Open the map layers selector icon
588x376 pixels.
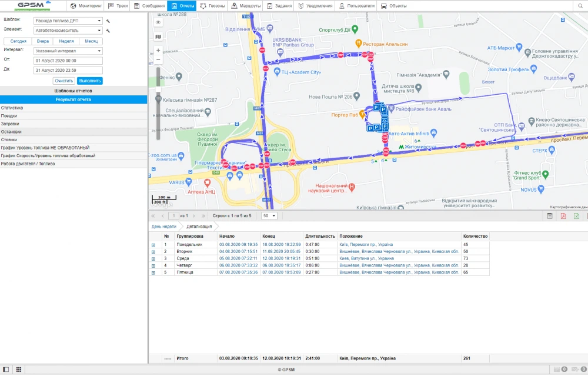(158, 36)
